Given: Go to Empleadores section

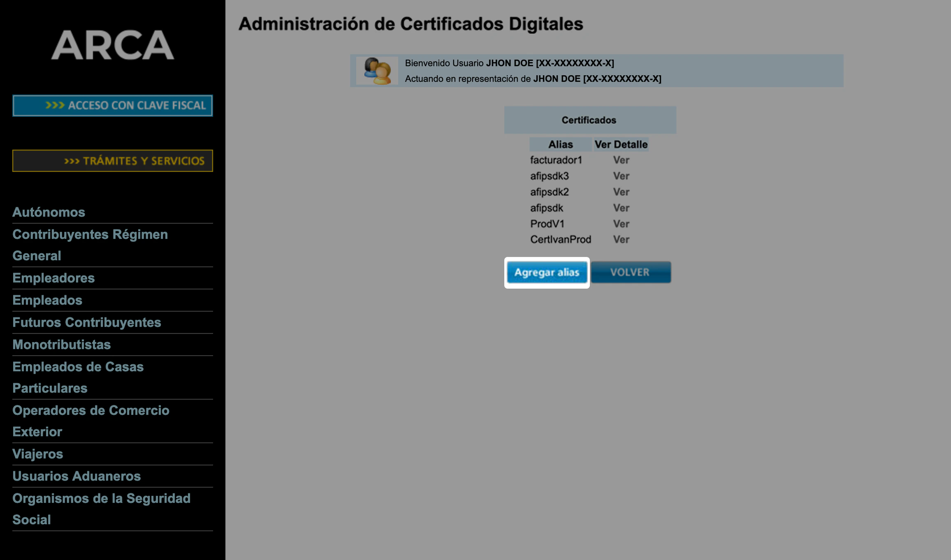Looking at the screenshot, I should tap(53, 278).
